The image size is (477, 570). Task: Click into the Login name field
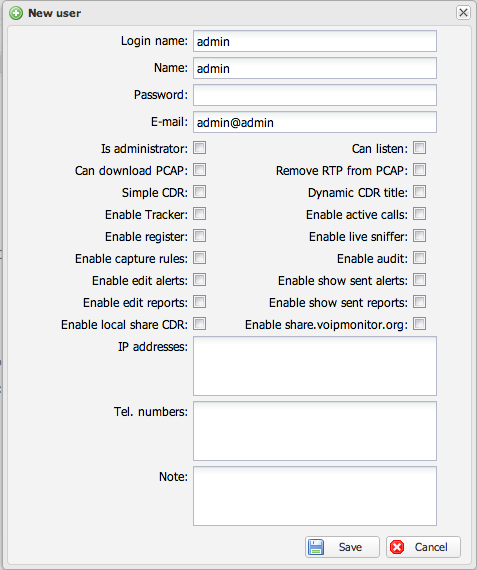(x=315, y=41)
